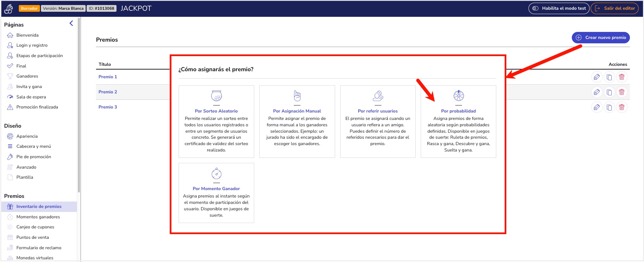Click Salir del editor button
644x262 pixels.
tap(615, 8)
